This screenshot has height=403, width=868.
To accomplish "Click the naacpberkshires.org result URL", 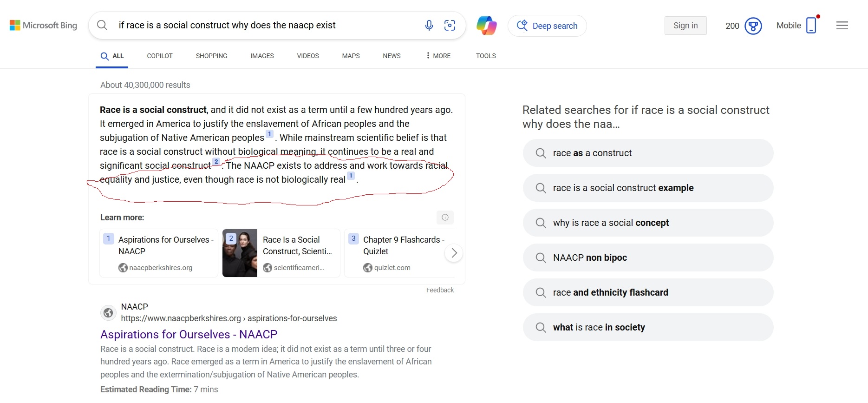I will click(x=228, y=318).
